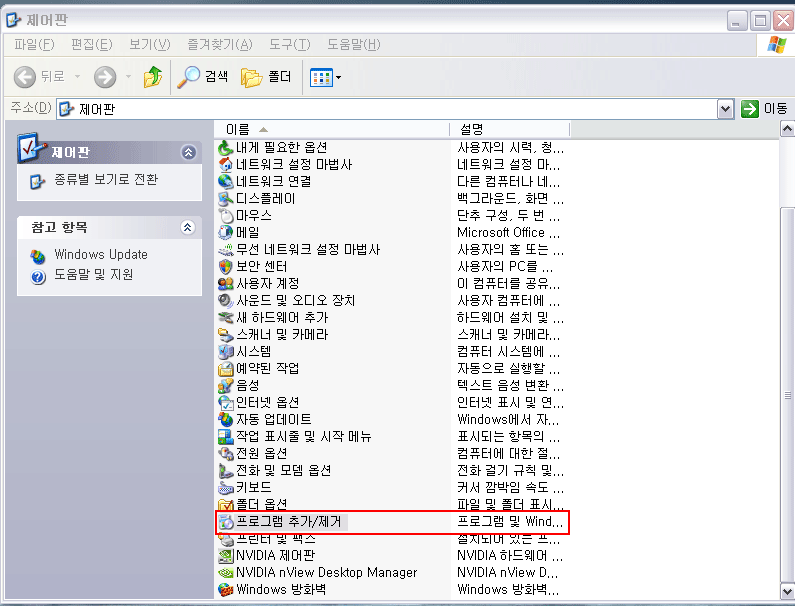Click the Up folder toolbar icon

click(153, 77)
